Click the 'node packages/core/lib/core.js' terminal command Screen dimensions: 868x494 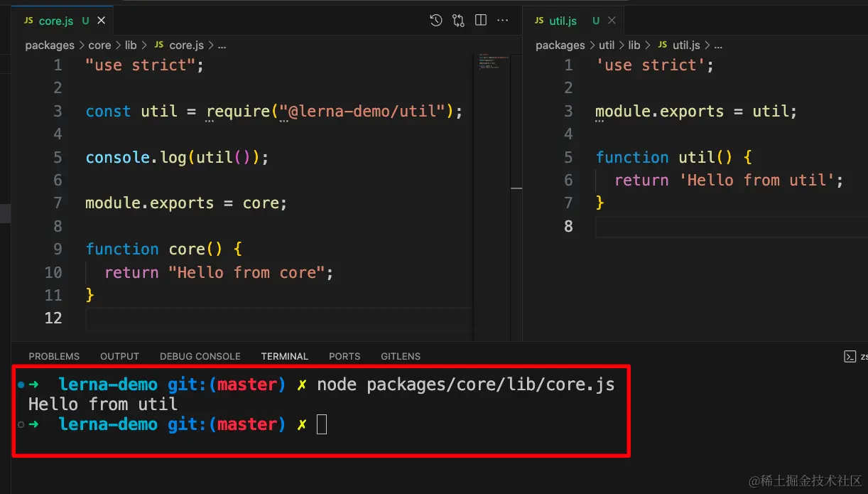pos(466,385)
